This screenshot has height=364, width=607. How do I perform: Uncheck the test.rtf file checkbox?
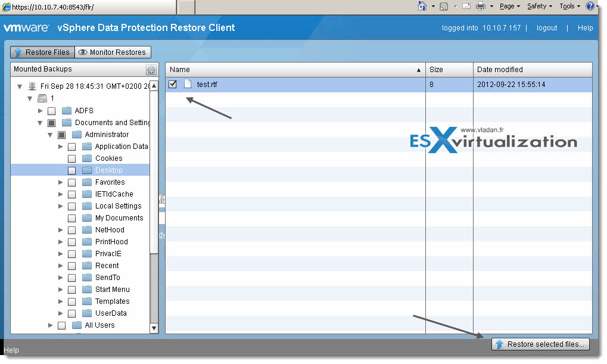(x=173, y=84)
